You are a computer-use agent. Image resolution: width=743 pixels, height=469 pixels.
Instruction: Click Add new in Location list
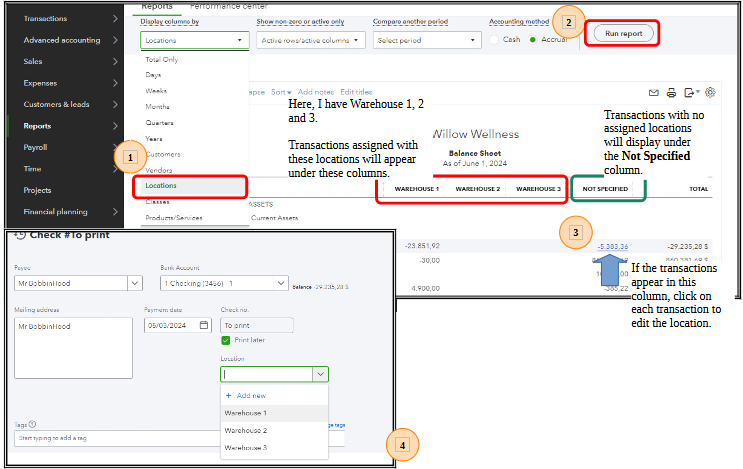[251, 396]
